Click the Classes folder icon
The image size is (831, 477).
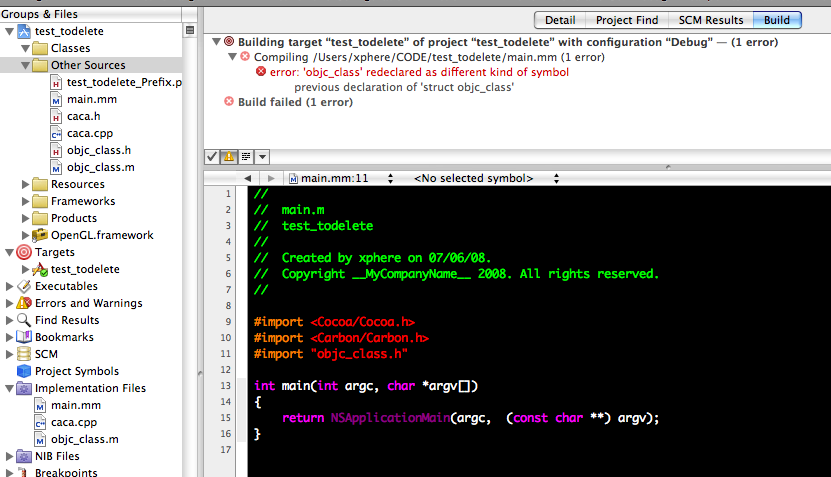pos(40,48)
